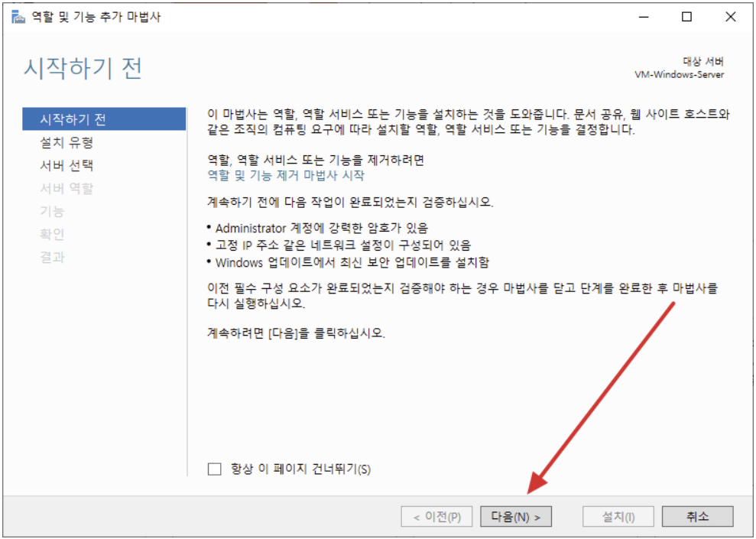This screenshot has height=539, width=756.
Task: Click the < 이전(P) button
Action: (x=436, y=517)
